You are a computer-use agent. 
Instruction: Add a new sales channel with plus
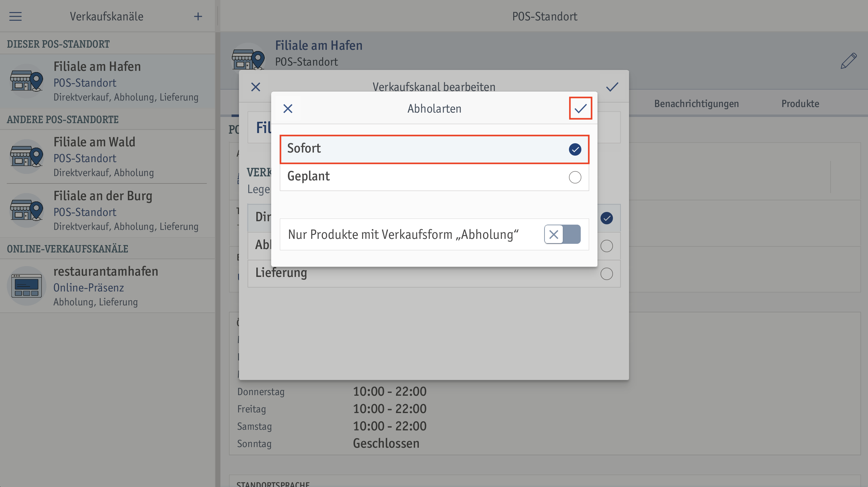[198, 16]
